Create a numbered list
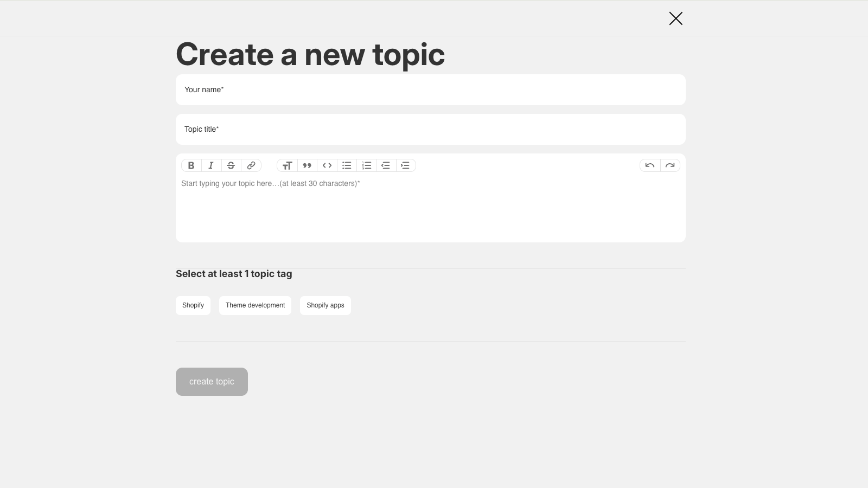The image size is (868, 488). point(366,165)
